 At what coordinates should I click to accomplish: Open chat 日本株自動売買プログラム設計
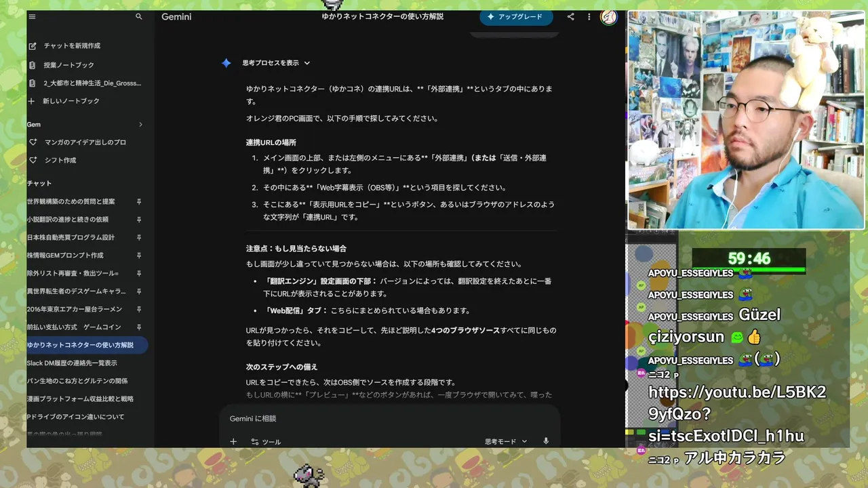coord(71,238)
